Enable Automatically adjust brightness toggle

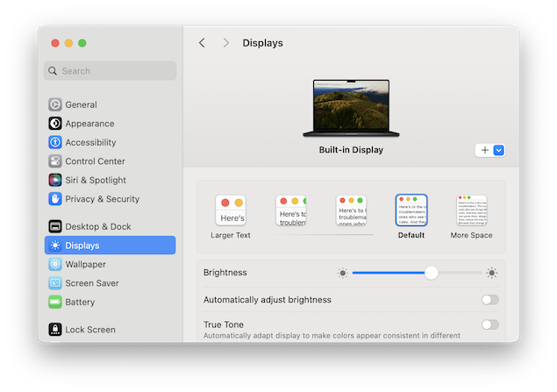(x=489, y=300)
